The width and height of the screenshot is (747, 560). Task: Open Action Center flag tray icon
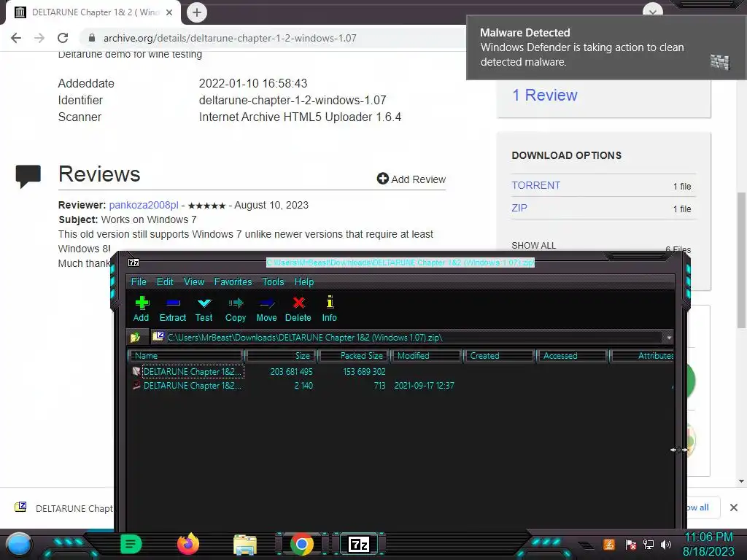[631, 545]
